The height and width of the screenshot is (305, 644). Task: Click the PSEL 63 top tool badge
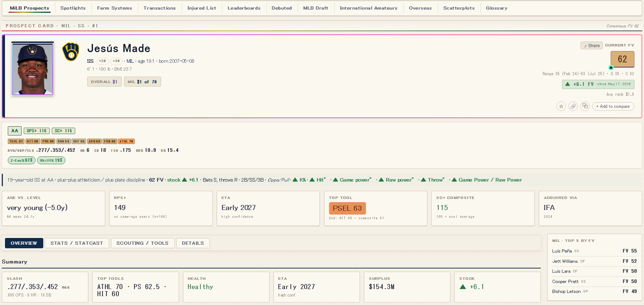[347, 208]
